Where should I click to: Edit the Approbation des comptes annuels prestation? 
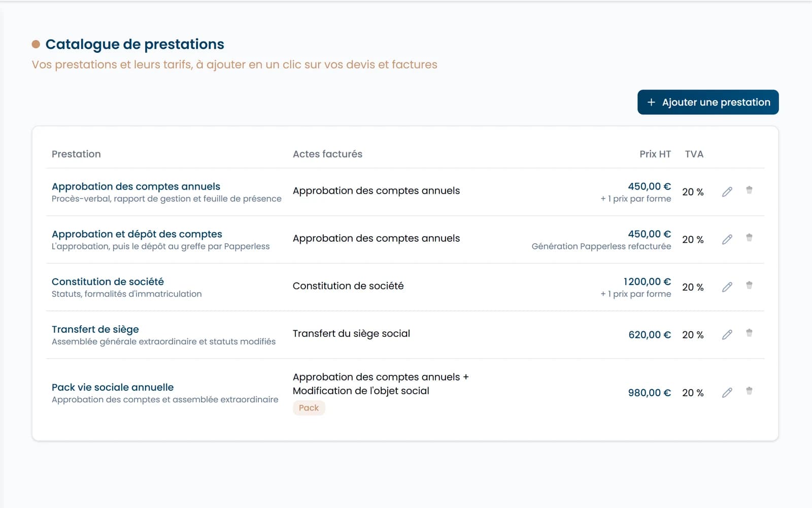[727, 192]
